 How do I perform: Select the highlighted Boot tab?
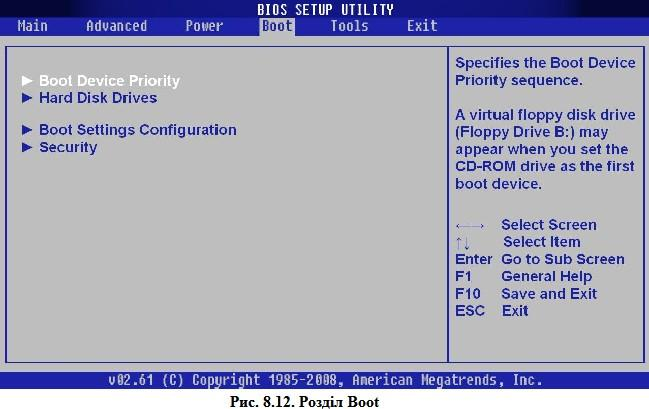tap(277, 26)
